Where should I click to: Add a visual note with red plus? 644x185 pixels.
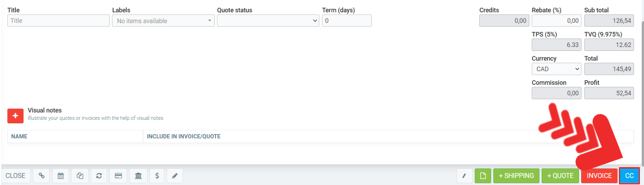[15, 116]
